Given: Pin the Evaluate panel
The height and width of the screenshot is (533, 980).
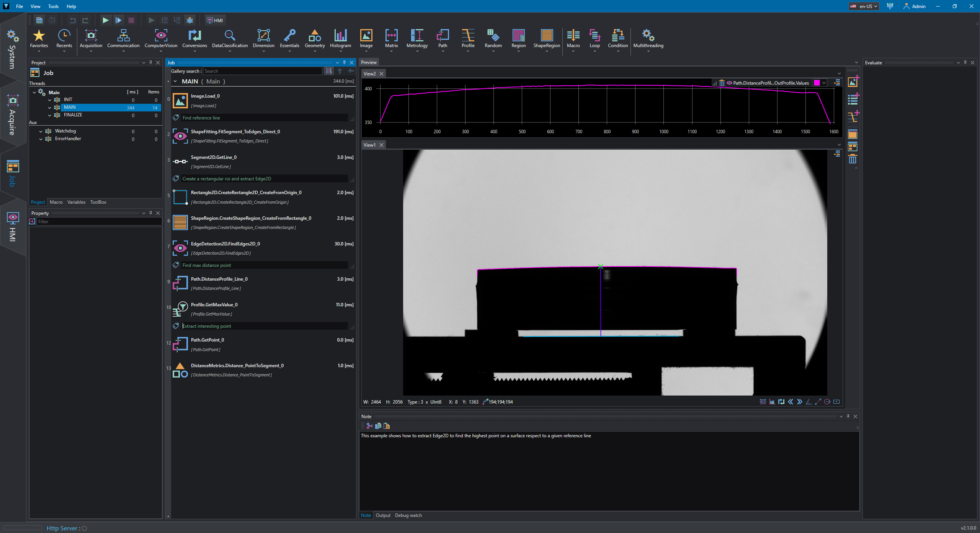Looking at the screenshot, I should pos(965,62).
